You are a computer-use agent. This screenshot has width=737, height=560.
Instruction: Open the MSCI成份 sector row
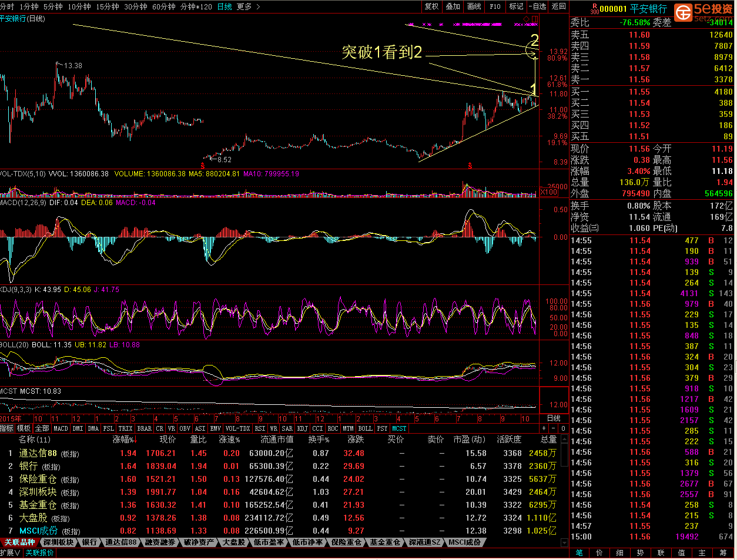(283, 531)
